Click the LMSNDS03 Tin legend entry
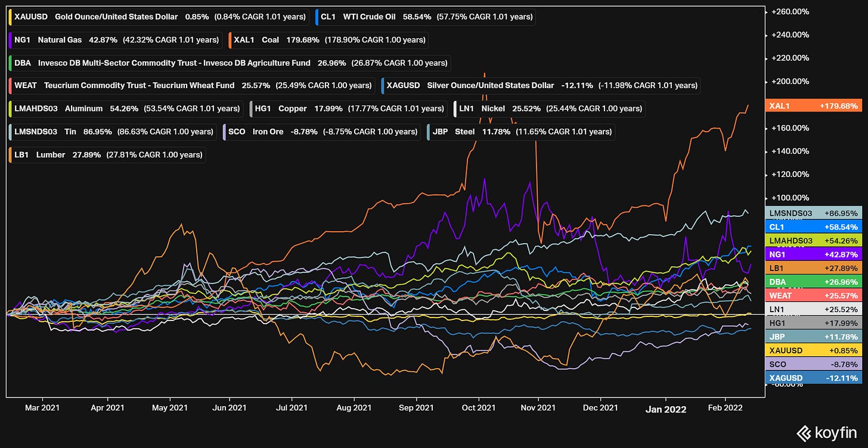Image resolution: width=868 pixels, height=448 pixels. (x=113, y=131)
